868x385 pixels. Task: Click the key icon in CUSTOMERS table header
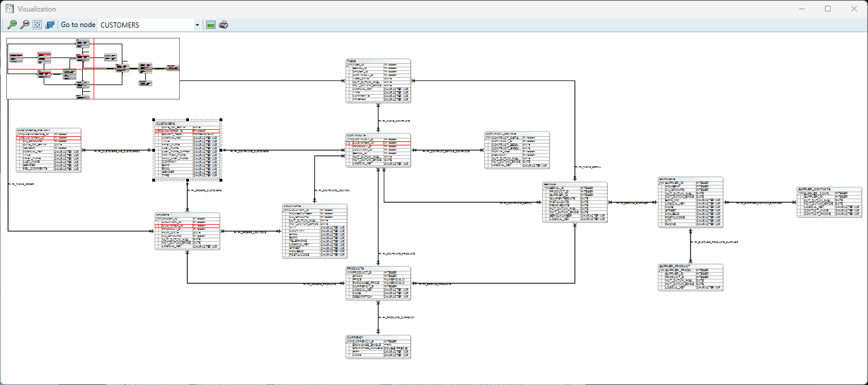156,130
